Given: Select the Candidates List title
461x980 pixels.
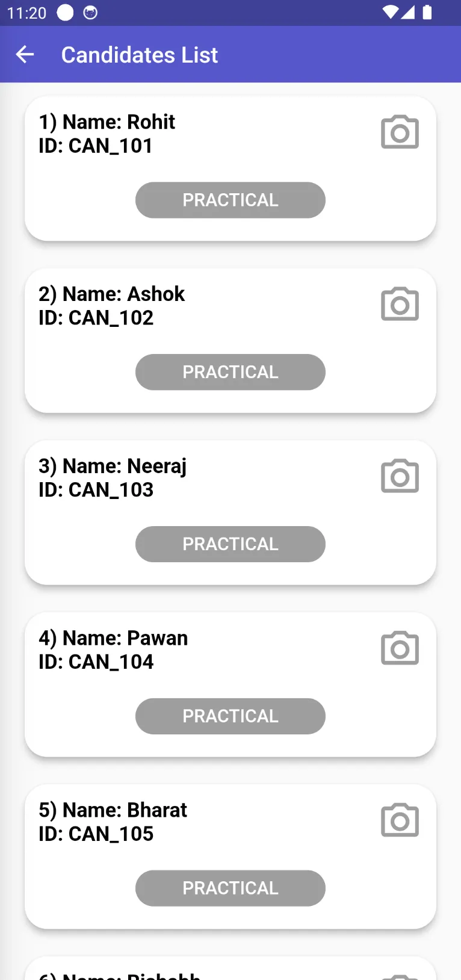Looking at the screenshot, I should click(139, 55).
